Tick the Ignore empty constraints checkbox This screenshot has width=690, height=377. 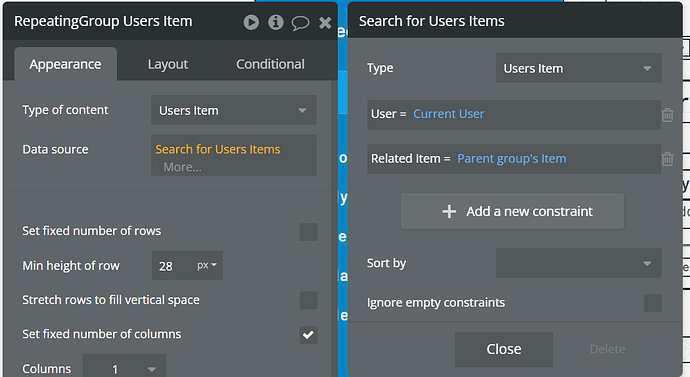tap(653, 303)
